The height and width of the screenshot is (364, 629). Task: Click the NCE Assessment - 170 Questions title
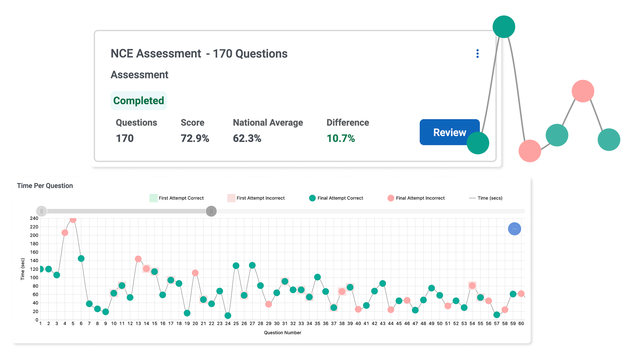click(x=199, y=54)
